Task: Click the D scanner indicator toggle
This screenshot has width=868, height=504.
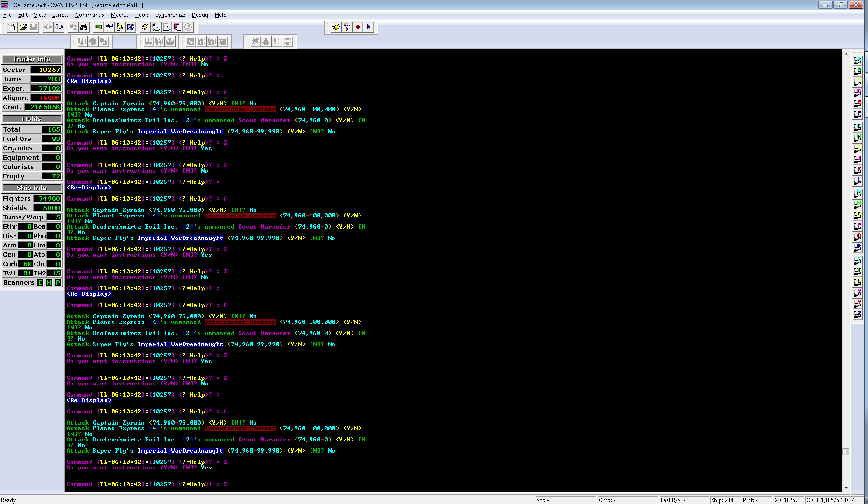Action: point(41,282)
